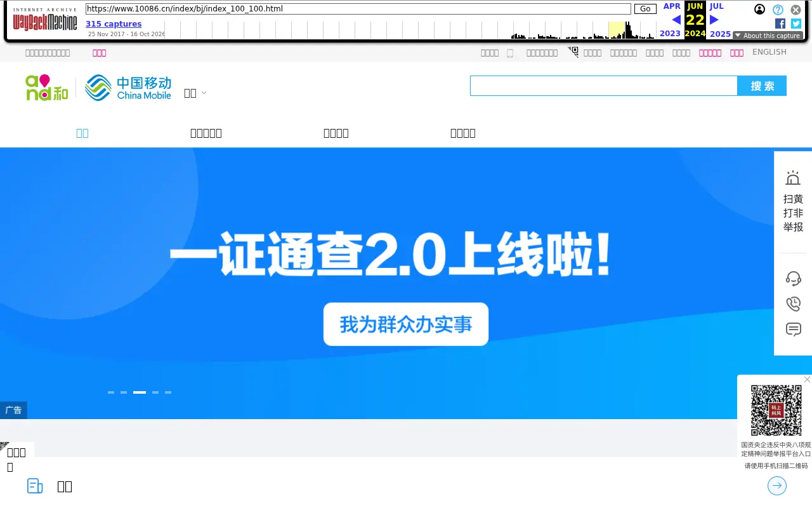Click the phone callback icon in sidebar
Image resolution: width=812 pixels, height=508 pixels.
[x=793, y=304]
